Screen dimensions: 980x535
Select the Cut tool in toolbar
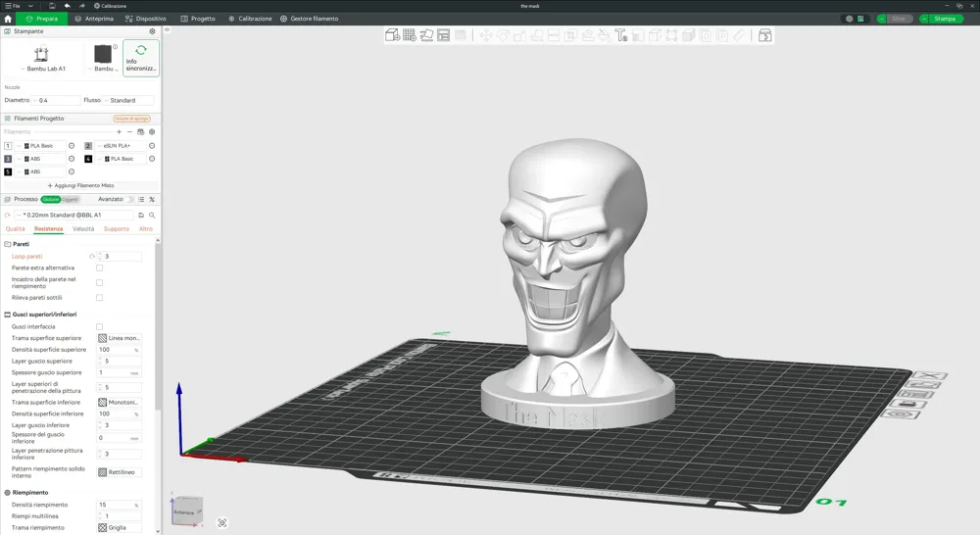coord(554,35)
